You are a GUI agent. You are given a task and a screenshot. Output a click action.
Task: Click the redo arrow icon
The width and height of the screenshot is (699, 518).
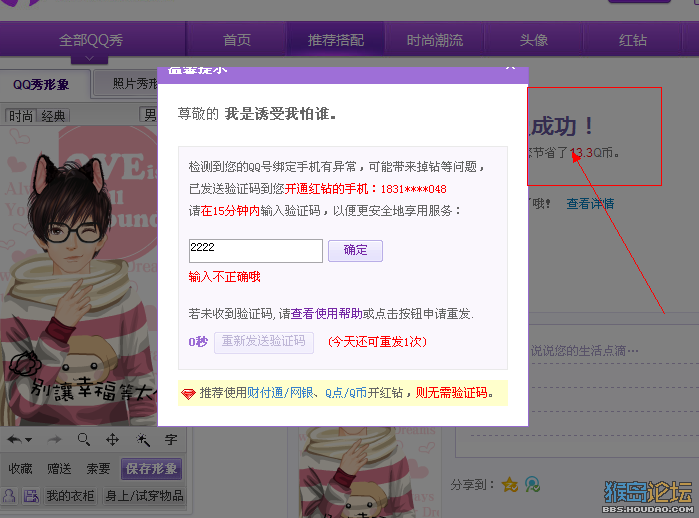[x=54, y=440]
